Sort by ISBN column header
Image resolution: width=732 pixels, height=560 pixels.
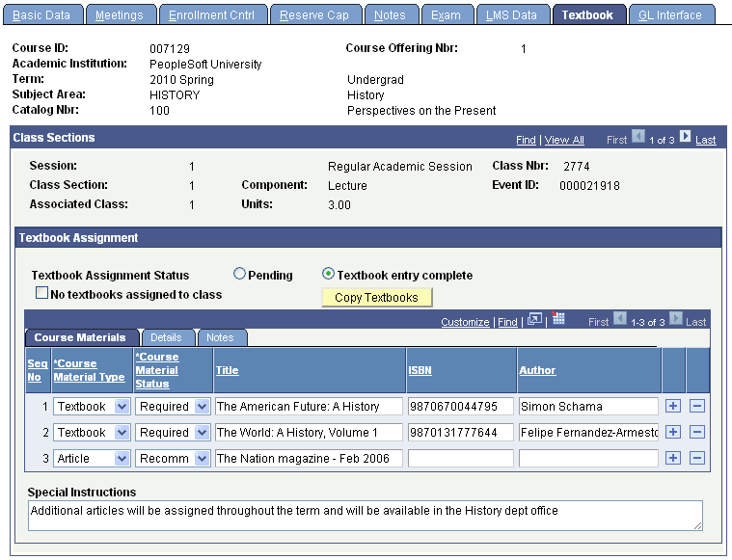pyautogui.click(x=420, y=370)
